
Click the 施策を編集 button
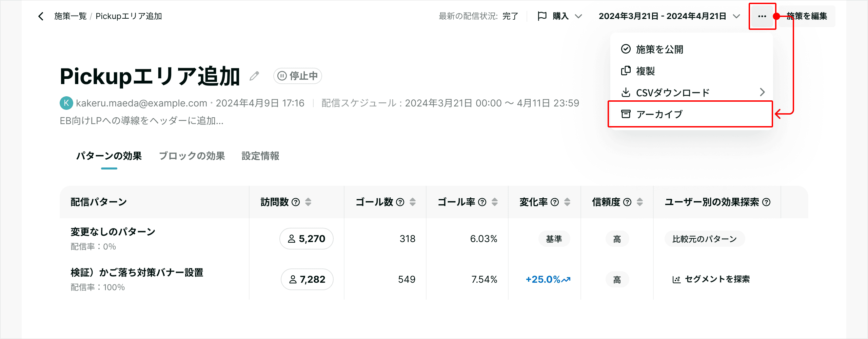pyautogui.click(x=807, y=16)
